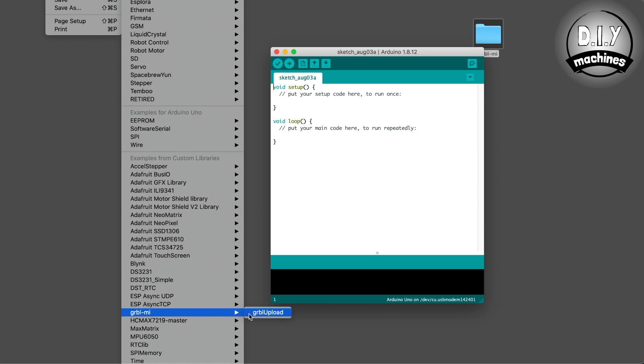
Task: Click the black console output area
Action: [x=377, y=282]
